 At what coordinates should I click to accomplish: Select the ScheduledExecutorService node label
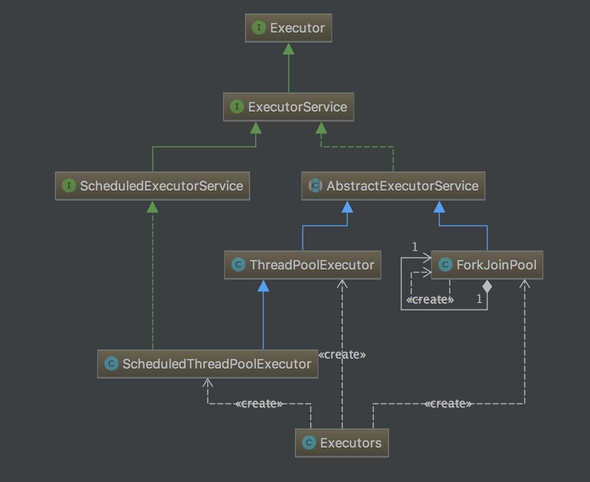[x=161, y=186]
